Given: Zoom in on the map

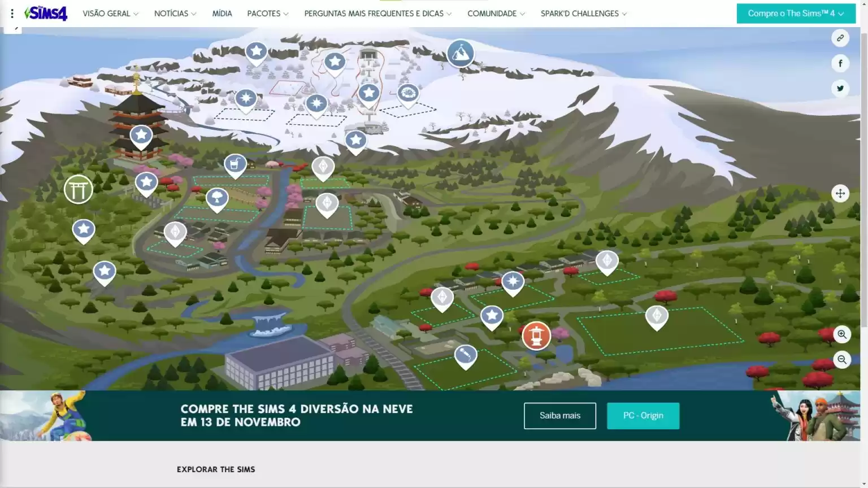Looking at the screenshot, I should click(x=841, y=334).
